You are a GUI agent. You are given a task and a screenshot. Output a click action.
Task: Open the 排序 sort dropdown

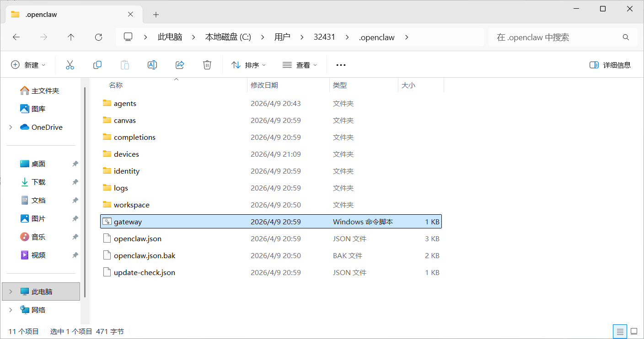[248, 64]
